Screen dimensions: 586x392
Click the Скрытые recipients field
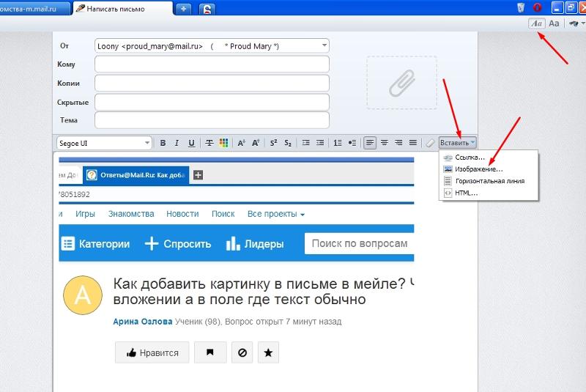coord(212,103)
